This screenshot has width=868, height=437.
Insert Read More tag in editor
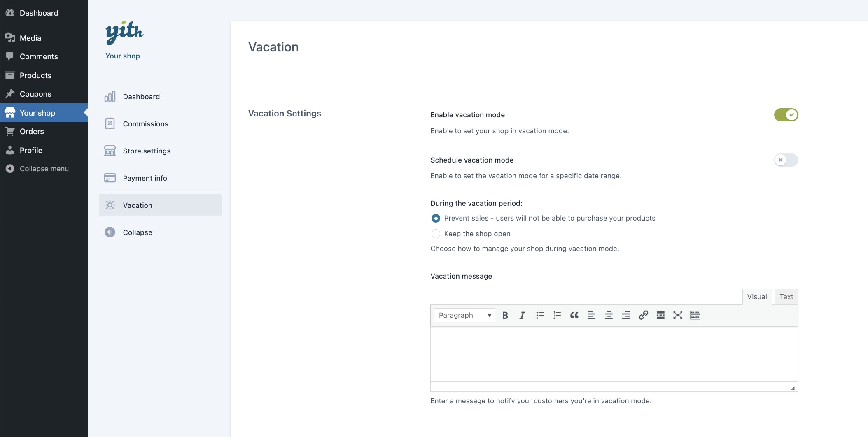pyautogui.click(x=660, y=315)
